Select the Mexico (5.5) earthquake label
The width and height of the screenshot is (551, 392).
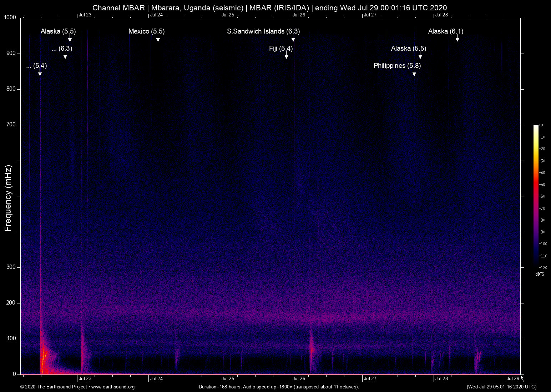click(146, 31)
